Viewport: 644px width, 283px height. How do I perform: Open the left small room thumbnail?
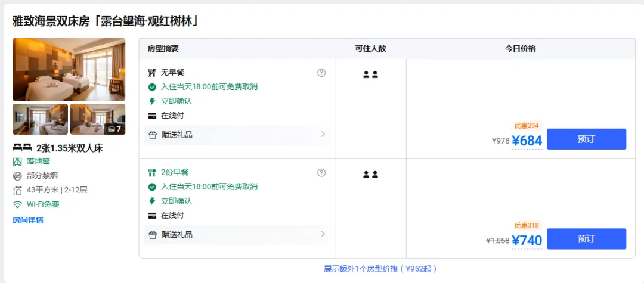tap(41, 119)
